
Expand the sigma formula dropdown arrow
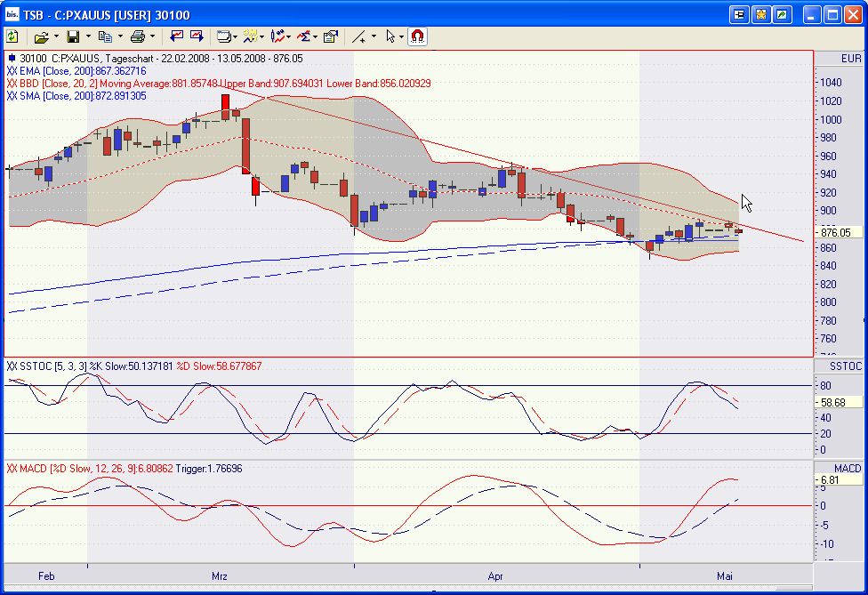click(315, 37)
